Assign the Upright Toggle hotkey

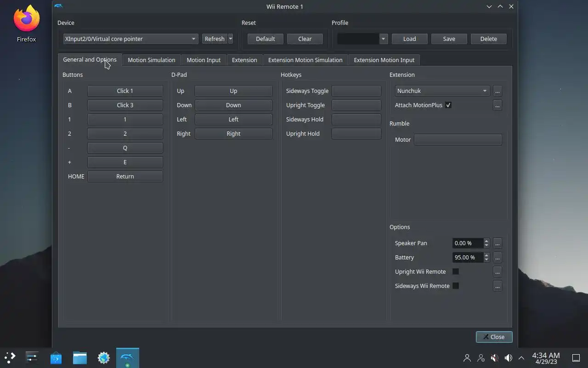coord(356,105)
